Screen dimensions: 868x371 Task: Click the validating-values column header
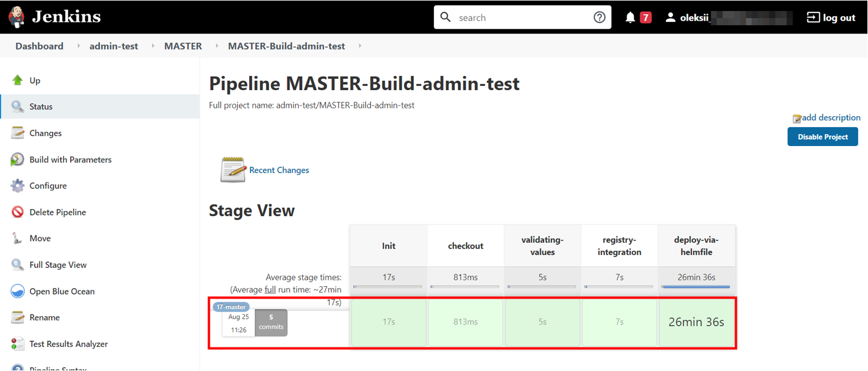(542, 246)
